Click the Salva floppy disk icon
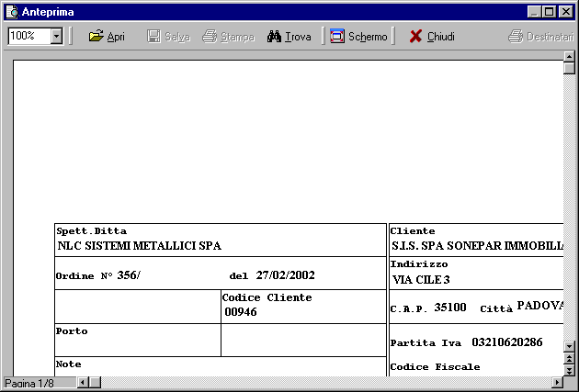Screen dimensions: 579x392 click(153, 36)
